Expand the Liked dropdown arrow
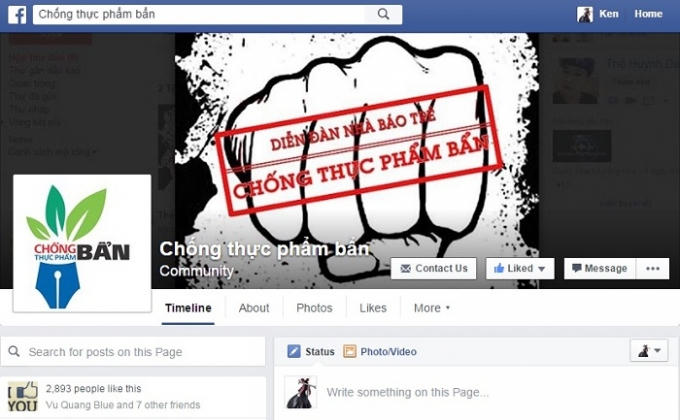Screen dimensions: 680x420 click(x=542, y=269)
